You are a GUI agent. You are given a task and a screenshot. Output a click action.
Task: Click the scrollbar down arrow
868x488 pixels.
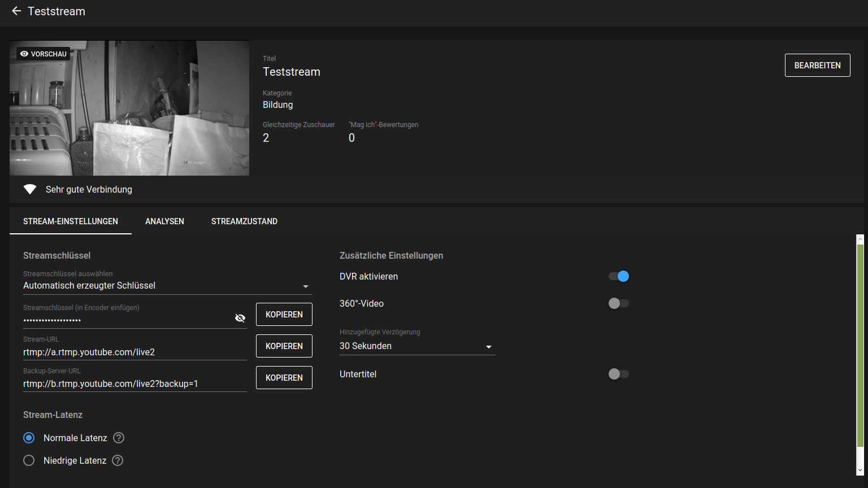click(x=860, y=470)
